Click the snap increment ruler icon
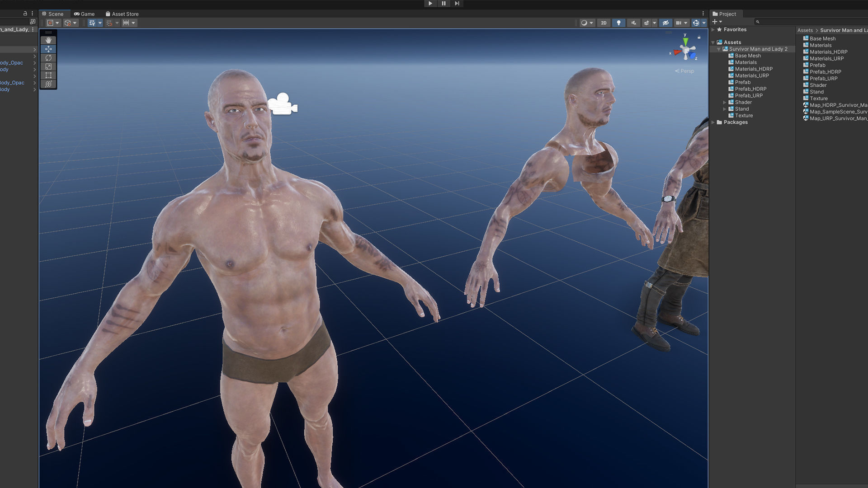868x488 pixels. pos(126,23)
